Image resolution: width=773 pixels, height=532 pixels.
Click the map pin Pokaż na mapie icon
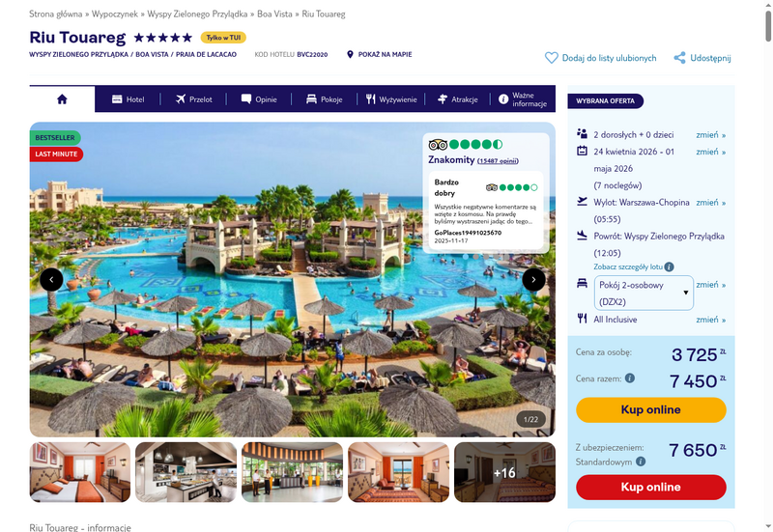(x=350, y=54)
